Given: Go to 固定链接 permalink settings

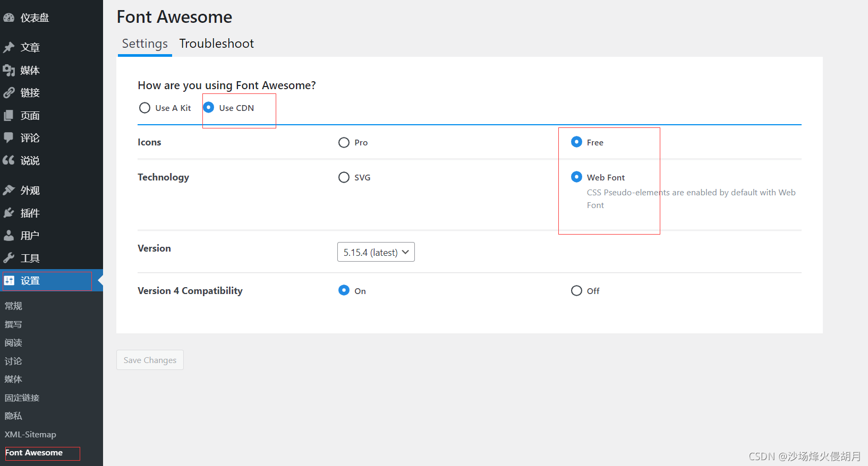Looking at the screenshot, I should [x=22, y=398].
